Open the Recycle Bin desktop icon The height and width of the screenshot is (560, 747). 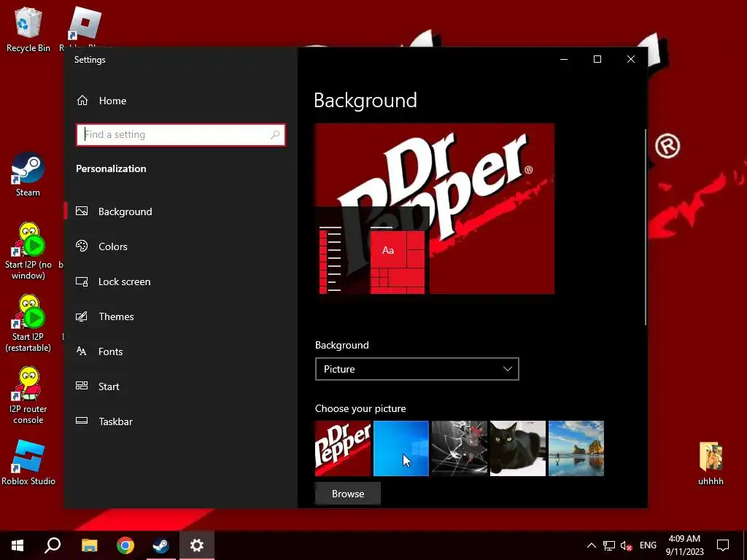point(28,28)
